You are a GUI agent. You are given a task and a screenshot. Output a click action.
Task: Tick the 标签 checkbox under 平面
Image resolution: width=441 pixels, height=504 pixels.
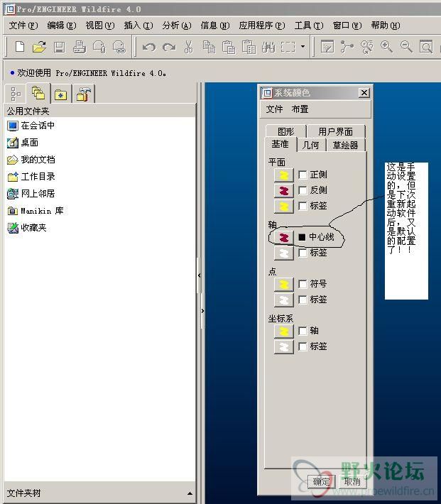click(303, 206)
